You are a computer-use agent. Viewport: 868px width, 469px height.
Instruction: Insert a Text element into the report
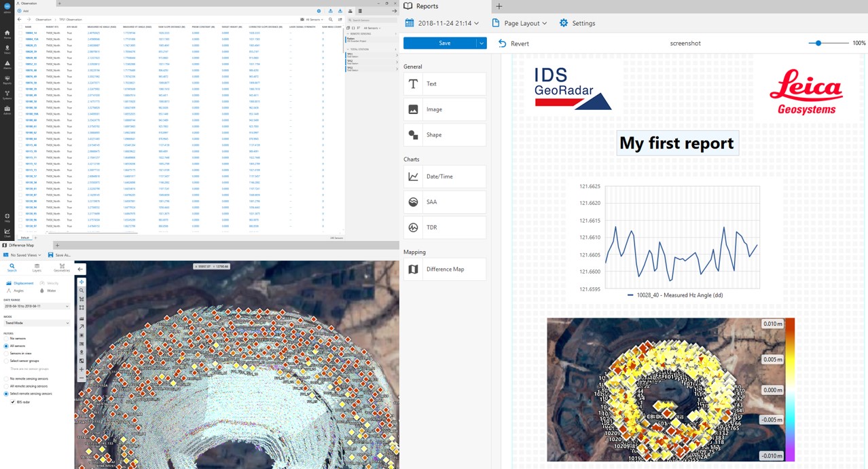click(x=445, y=84)
